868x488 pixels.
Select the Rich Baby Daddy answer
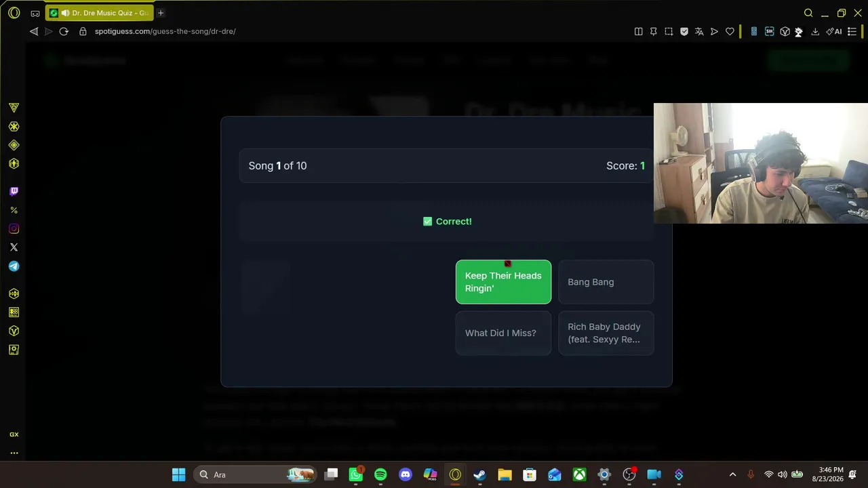(x=606, y=333)
